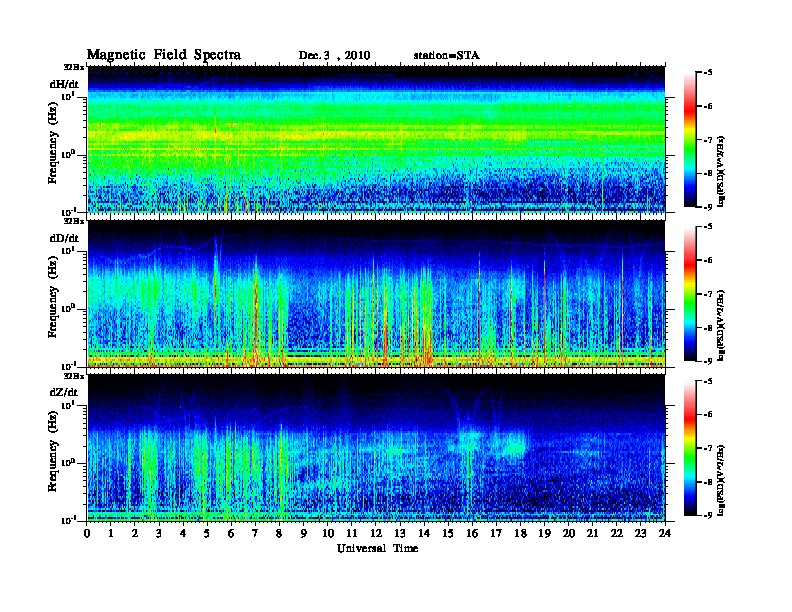Click the "20" tick on the Universal Time axis
The height and width of the screenshot is (612, 792).
pos(568,533)
